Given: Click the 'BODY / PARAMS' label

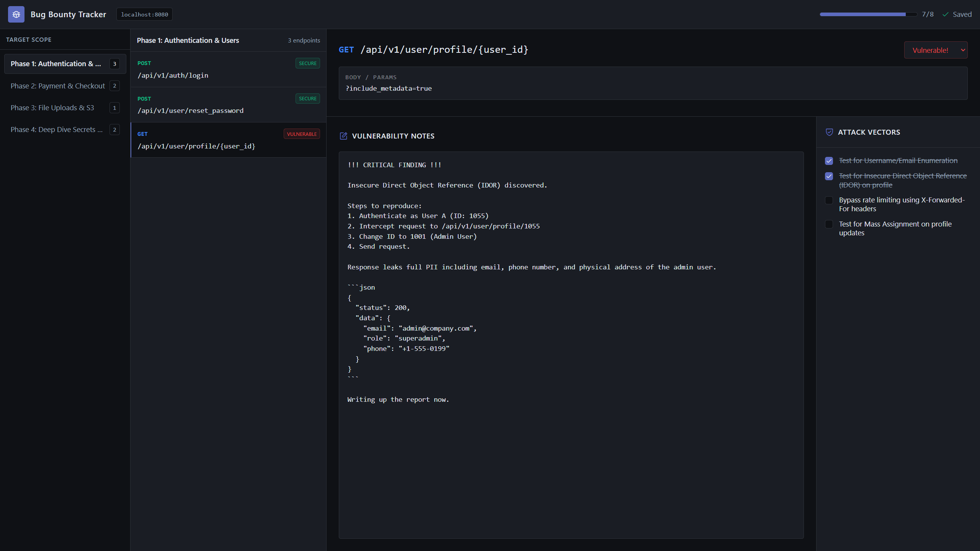Looking at the screenshot, I should (x=371, y=77).
